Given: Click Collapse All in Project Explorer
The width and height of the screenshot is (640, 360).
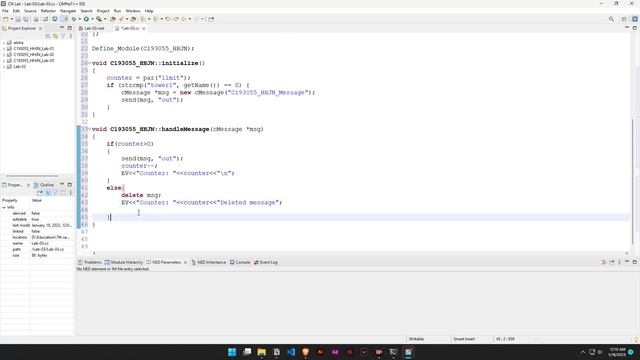Looking at the screenshot, I should (x=48, y=36).
